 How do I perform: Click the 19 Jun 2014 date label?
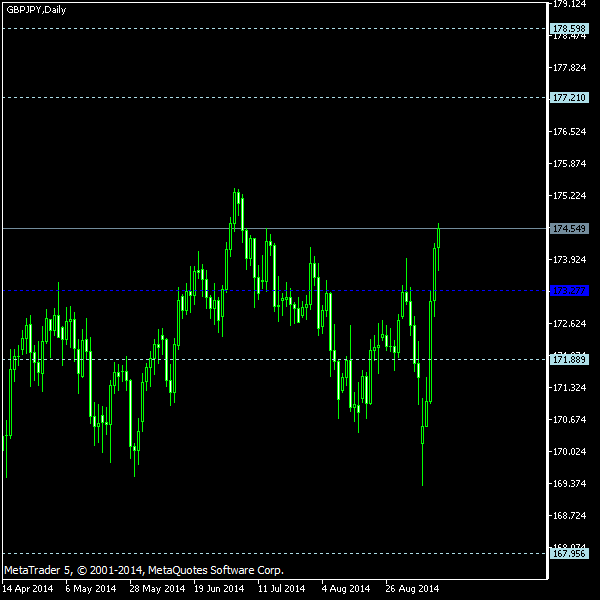point(219,589)
